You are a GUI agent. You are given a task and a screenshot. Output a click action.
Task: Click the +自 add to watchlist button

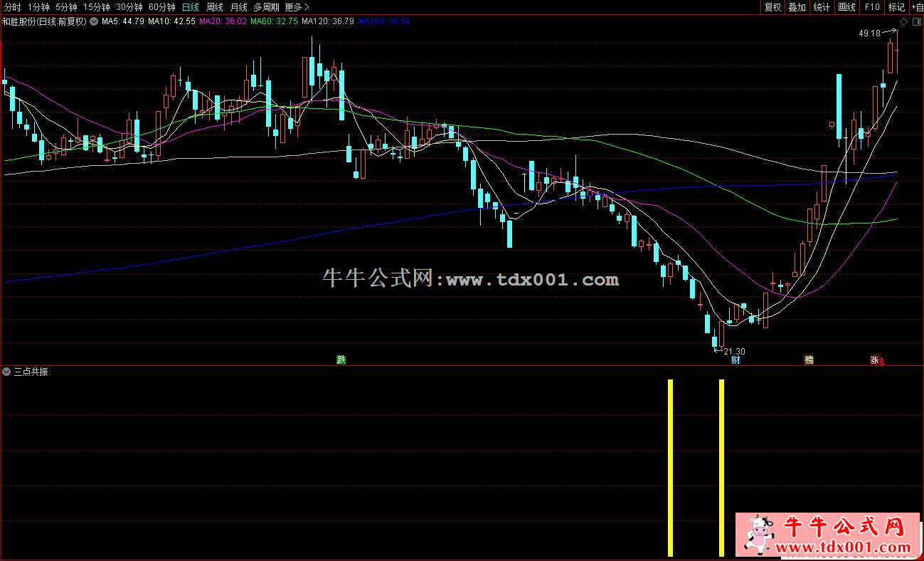point(917,7)
